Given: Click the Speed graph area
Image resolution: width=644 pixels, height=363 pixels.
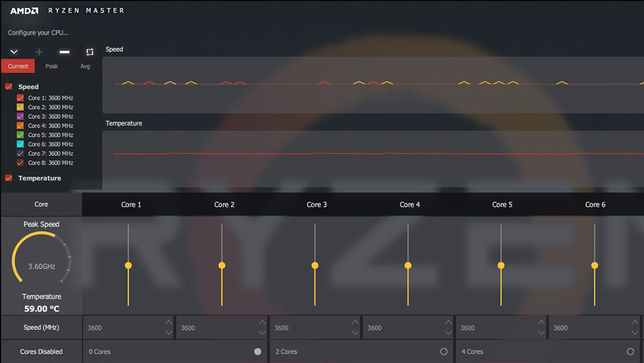Looking at the screenshot, I should (x=373, y=85).
